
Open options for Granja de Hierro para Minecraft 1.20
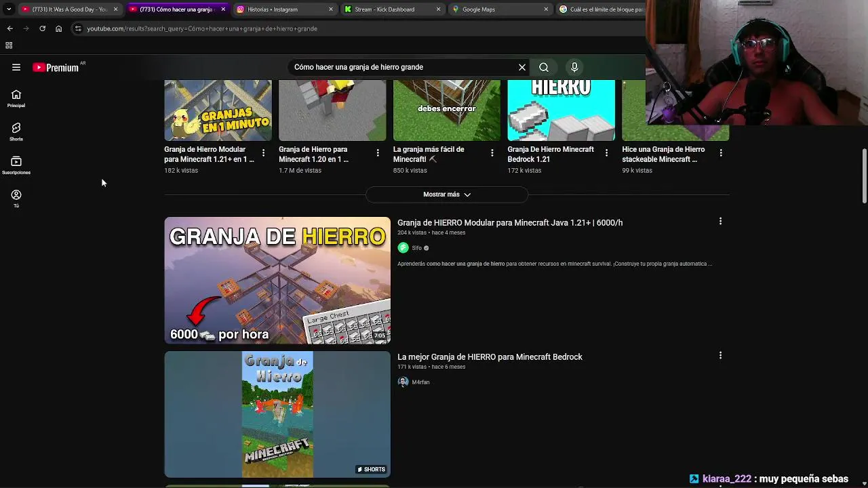[378, 153]
